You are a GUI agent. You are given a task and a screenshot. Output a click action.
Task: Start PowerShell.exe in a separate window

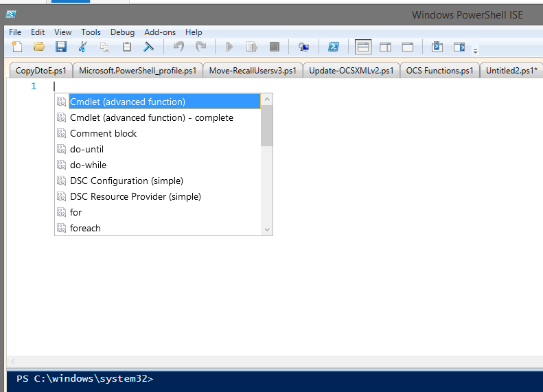tap(334, 47)
